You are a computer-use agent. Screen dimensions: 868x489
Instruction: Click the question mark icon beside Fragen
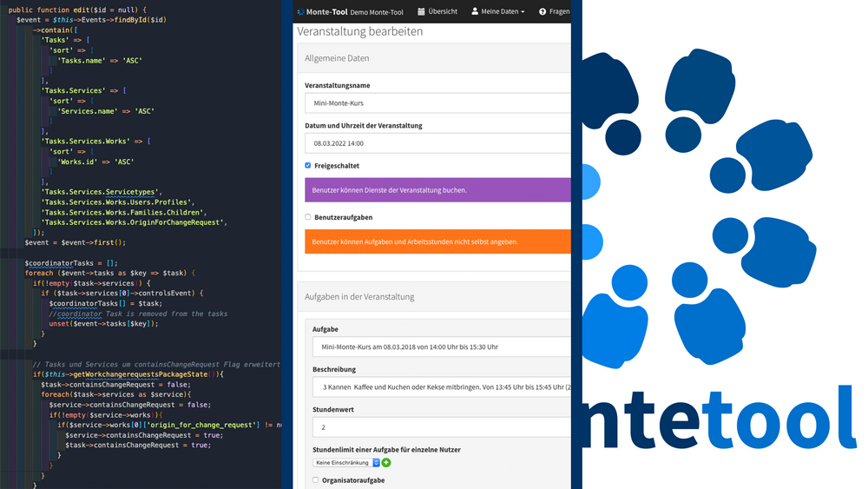tap(542, 11)
